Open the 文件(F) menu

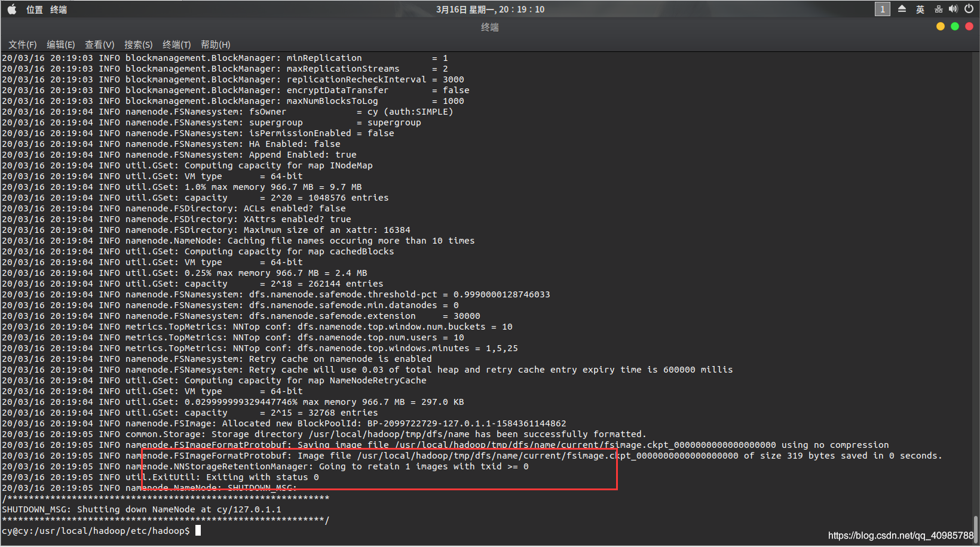click(x=23, y=45)
